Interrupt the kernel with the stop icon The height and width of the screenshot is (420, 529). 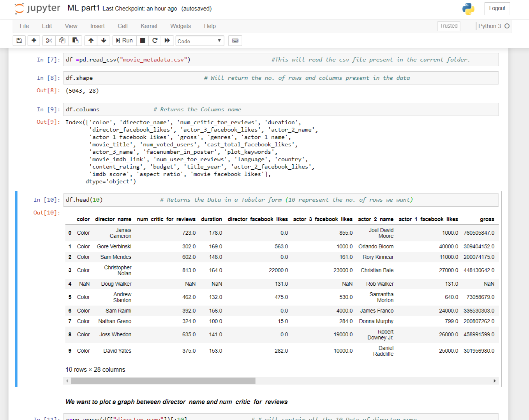(x=142, y=40)
